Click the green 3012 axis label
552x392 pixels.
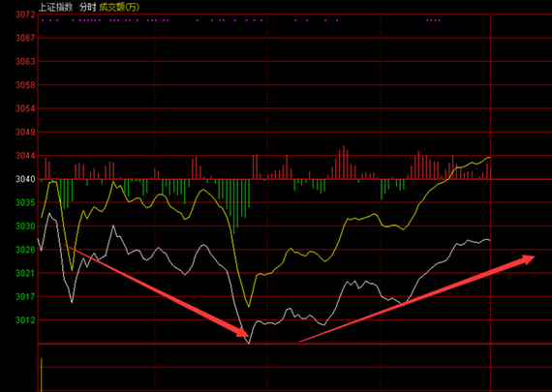[x=25, y=320]
